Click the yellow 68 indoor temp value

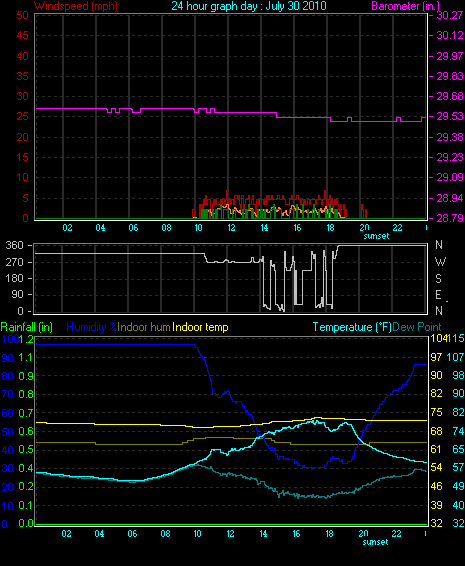point(436,431)
